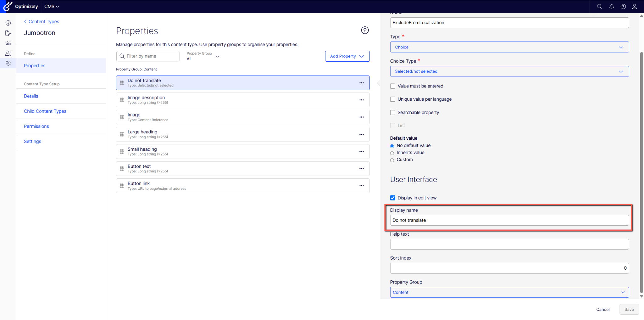Viewport: 644px width, 320px height.
Task: Open options menu for Large heading
Action: [362, 134]
